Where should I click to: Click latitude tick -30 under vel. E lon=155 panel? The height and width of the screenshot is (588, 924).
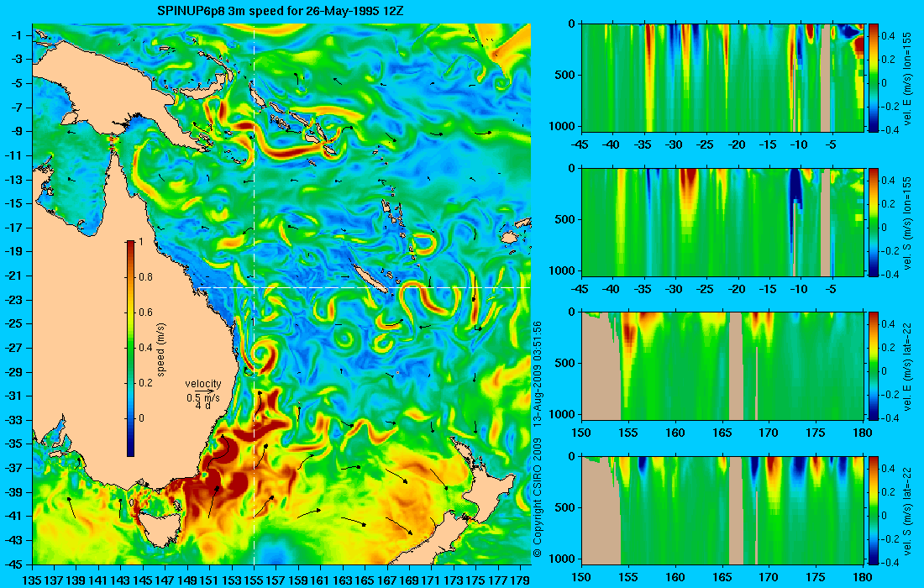[674, 144]
